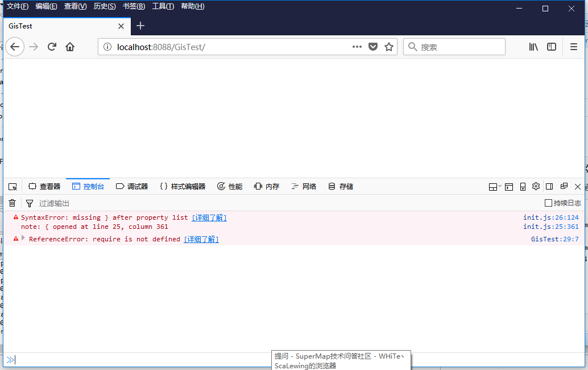
Task: Open source location GisTest:29:7
Action: click(554, 240)
